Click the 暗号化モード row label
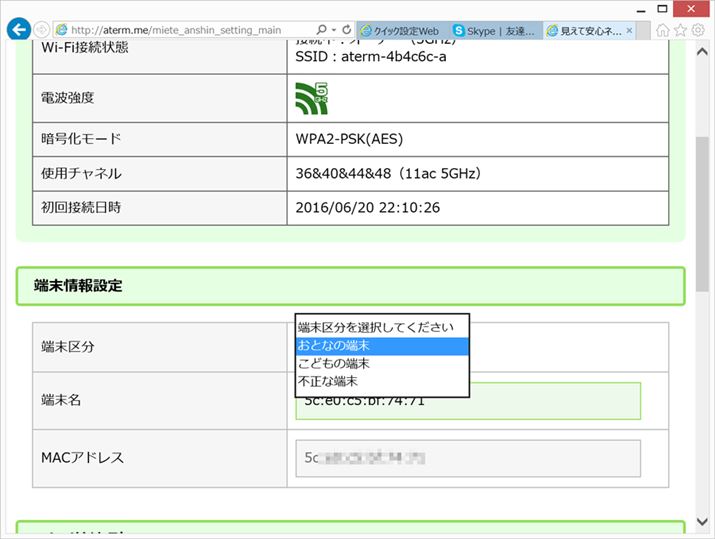 [x=81, y=139]
